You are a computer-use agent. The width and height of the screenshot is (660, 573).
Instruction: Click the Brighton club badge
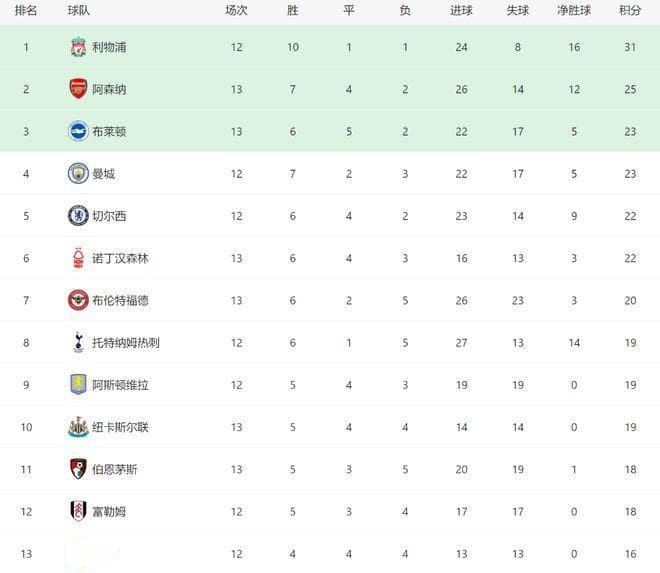tap(78, 131)
